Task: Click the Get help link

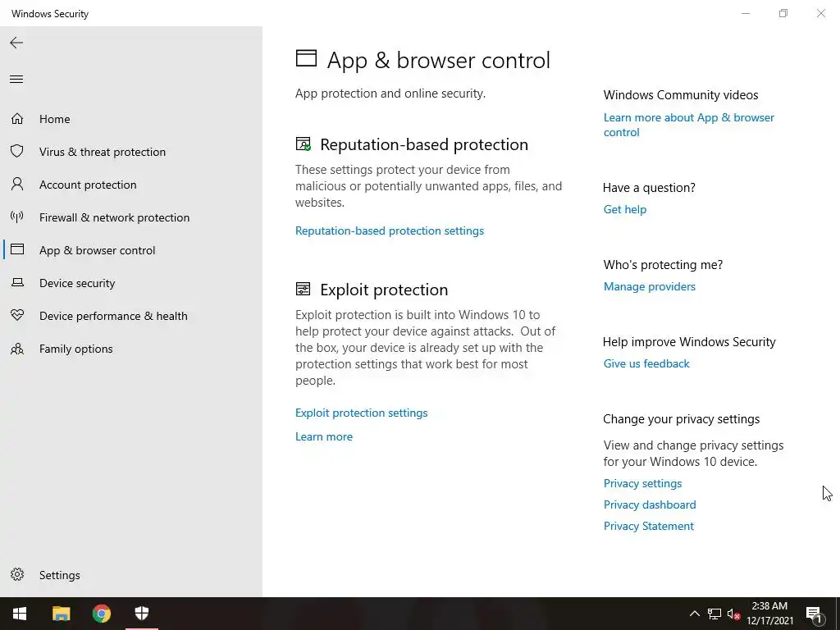Action: tap(625, 209)
